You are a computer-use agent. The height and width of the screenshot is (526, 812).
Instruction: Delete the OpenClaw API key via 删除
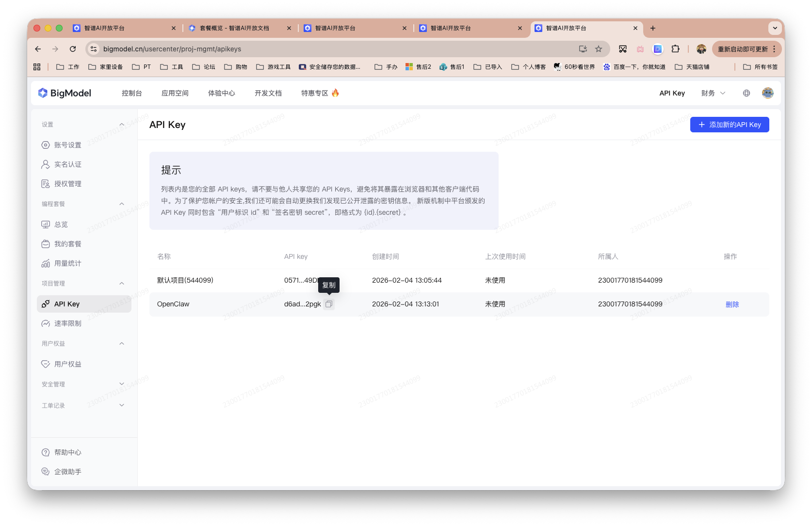tap(732, 304)
